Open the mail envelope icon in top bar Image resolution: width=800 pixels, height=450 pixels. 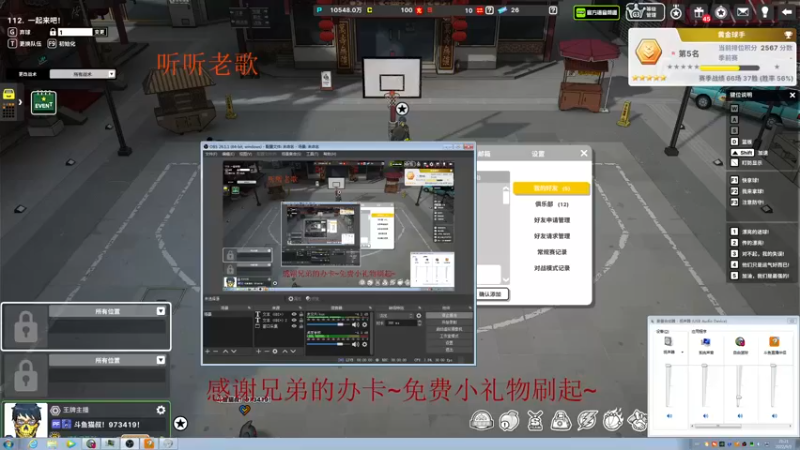(743, 12)
